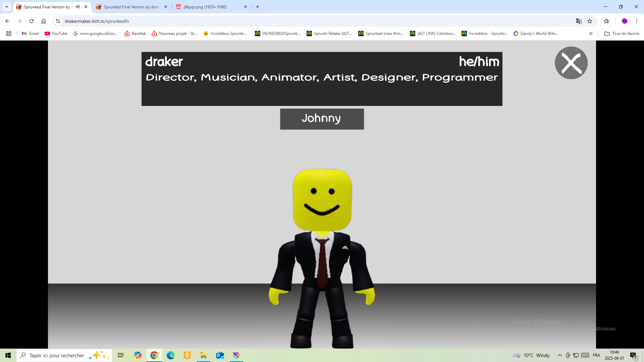Open Chrome three-dot menu

[x=636, y=21]
